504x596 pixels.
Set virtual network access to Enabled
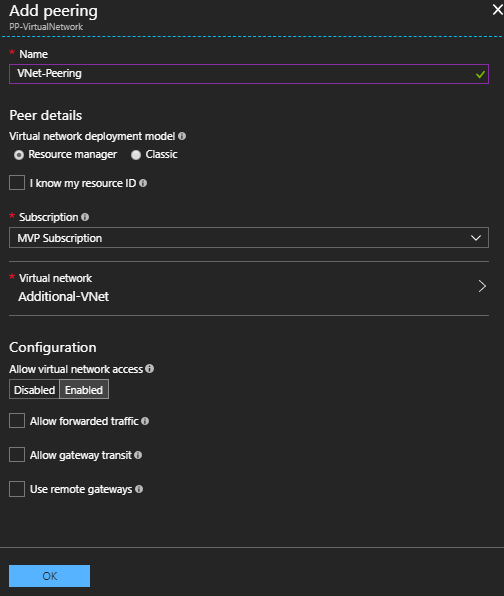pos(84,390)
